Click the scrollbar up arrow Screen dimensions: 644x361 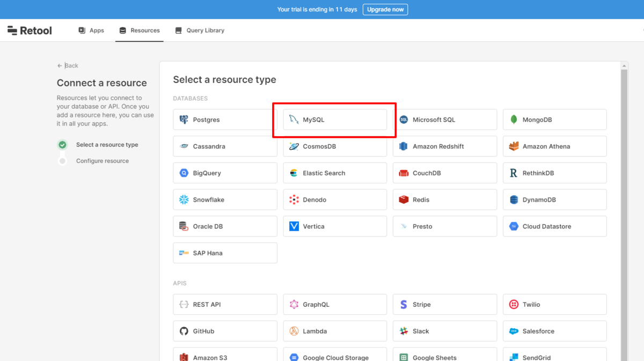(624, 65)
